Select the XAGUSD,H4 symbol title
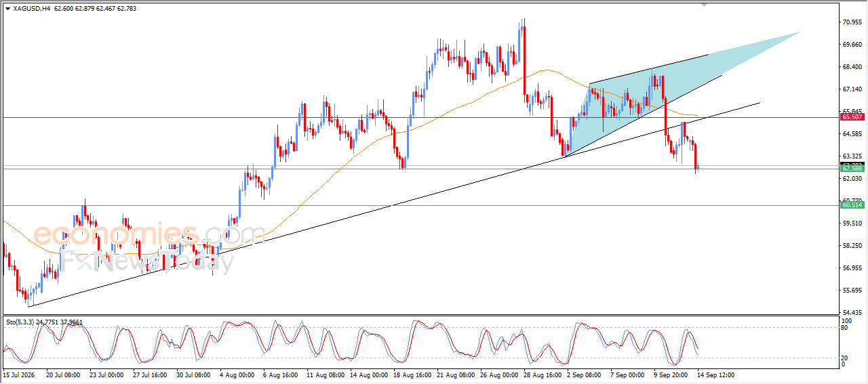This screenshot has height=384, width=868. point(32,9)
